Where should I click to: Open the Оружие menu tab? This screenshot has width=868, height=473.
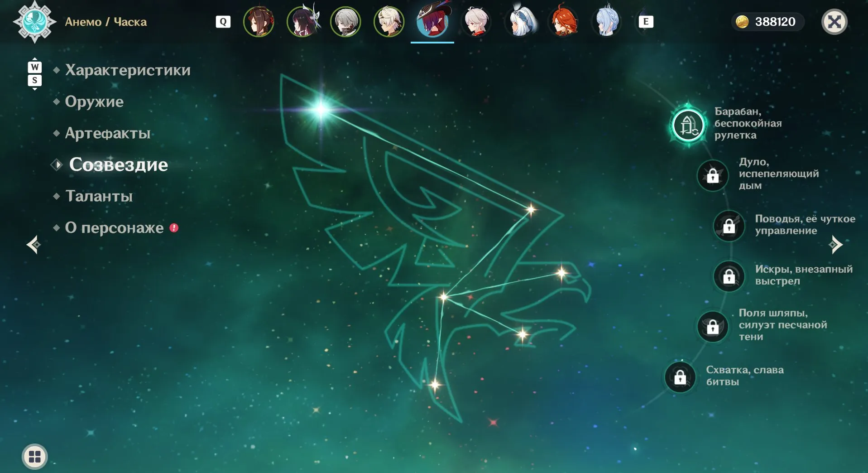(94, 101)
